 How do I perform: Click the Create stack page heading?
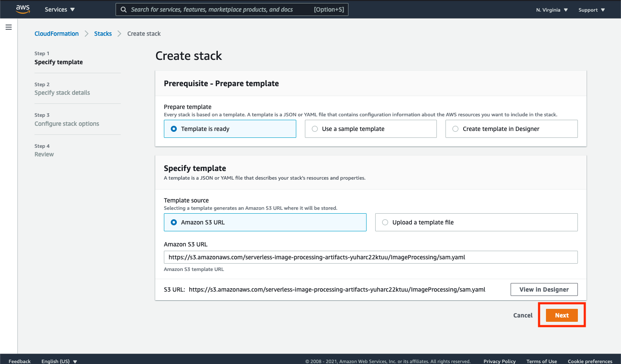tap(188, 56)
